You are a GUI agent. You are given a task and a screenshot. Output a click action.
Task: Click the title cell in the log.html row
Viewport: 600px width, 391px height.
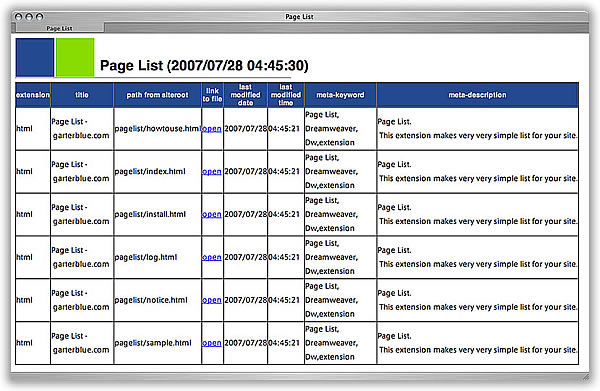(82, 257)
